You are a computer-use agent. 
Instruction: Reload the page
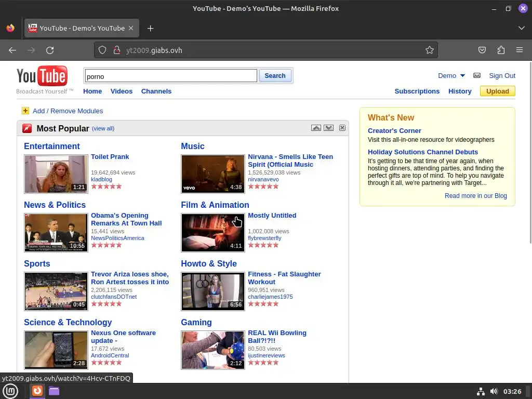click(50, 50)
